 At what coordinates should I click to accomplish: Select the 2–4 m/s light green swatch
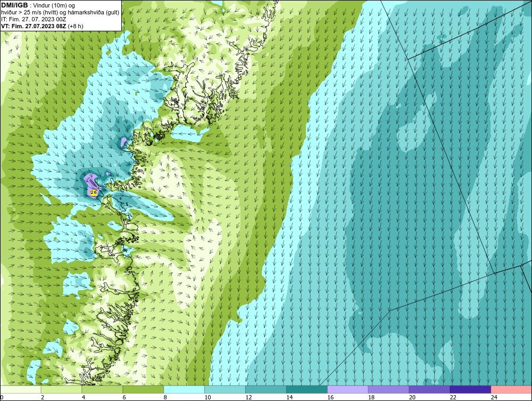click(x=61, y=389)
